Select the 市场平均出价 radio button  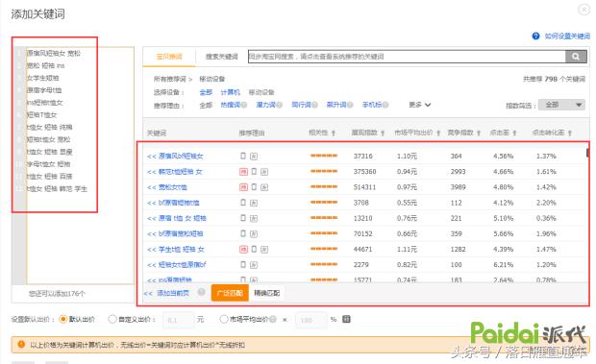coord(224,319)
